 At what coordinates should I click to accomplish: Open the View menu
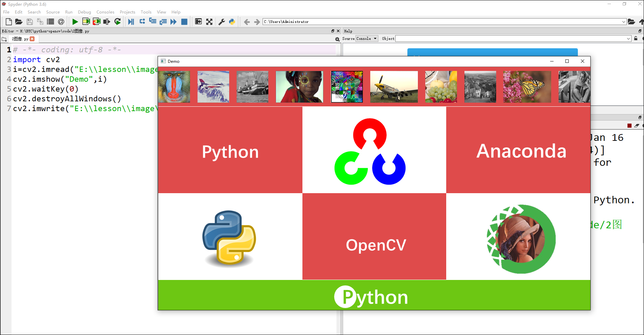pyautogui.click(x=161, y=12)
